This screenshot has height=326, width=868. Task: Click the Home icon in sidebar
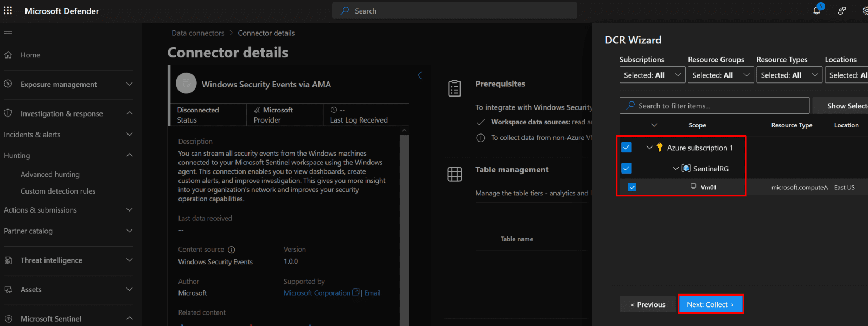tap(8, 55)
